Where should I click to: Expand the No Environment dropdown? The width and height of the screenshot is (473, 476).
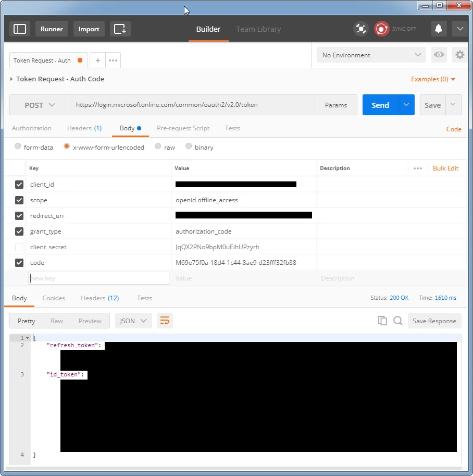371,55
